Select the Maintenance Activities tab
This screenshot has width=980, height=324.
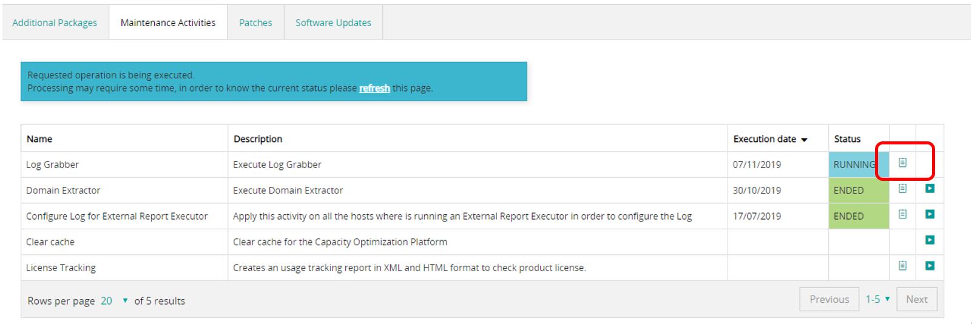click(x=168, y=22)
